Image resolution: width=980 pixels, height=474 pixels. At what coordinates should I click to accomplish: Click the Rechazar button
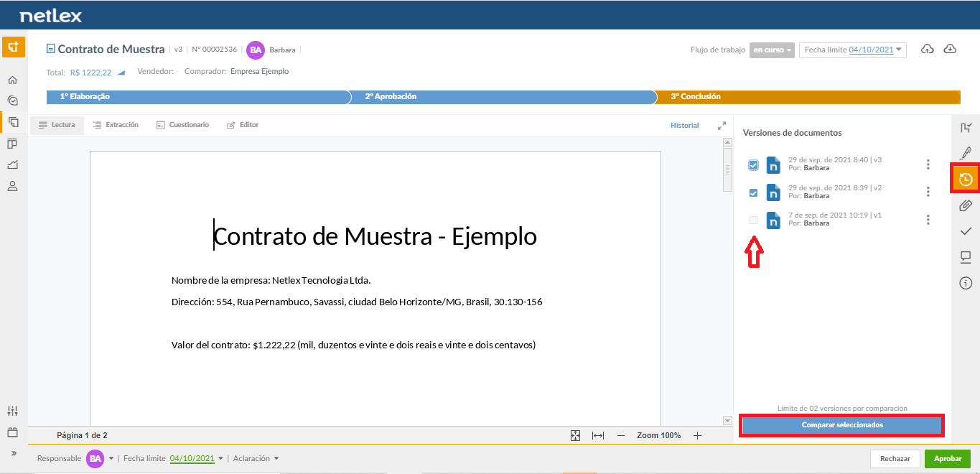(x=895, y=458)
